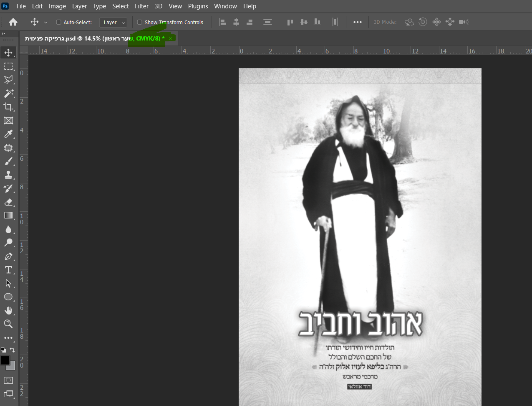Enable Show Transform Controls
The image size is (532, 406).
click(x=139, y=22)
